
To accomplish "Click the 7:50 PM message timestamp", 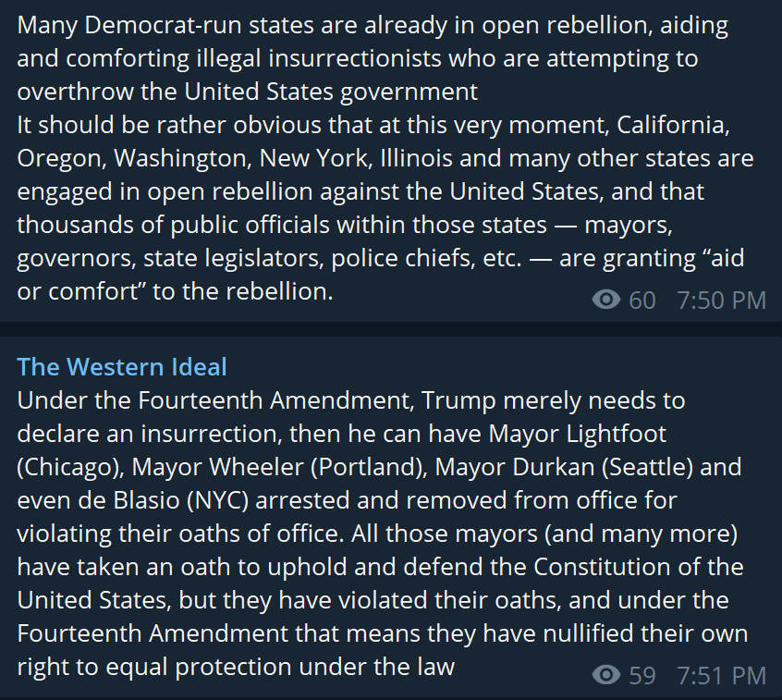I will [722, 301].
